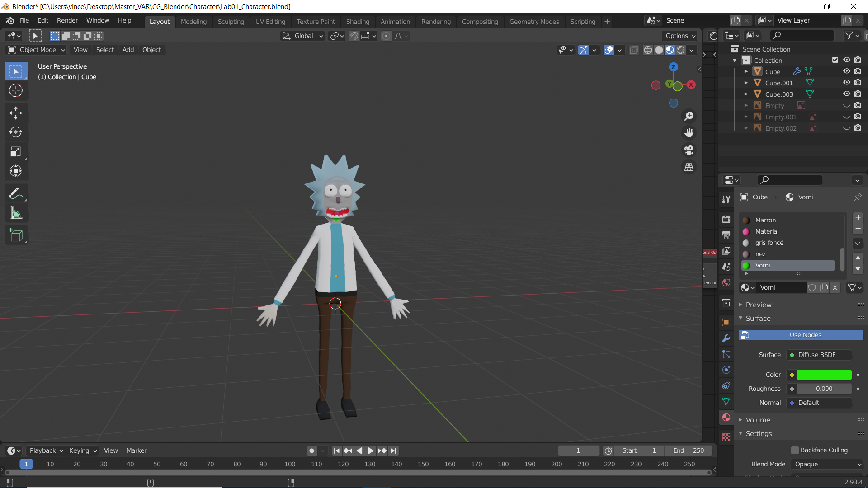Click the Use Nodes button

coord(800,335)
